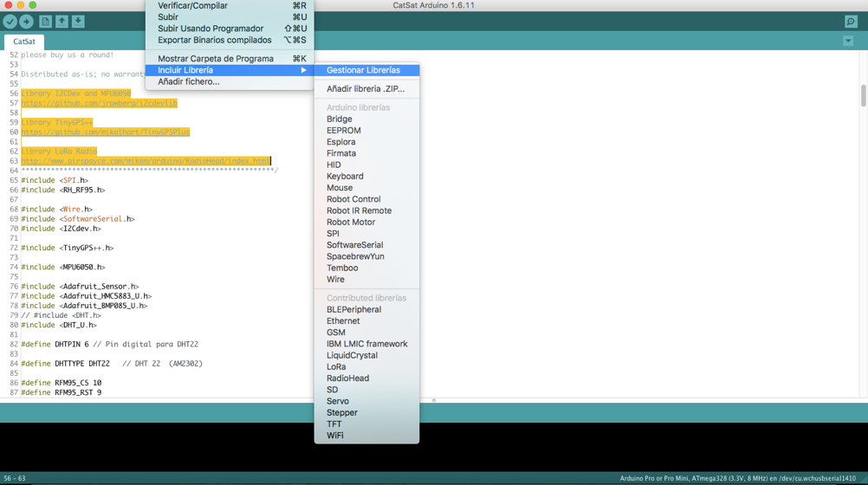Include the Stepper library
This screenshot has height=485, width=868.
coord(366,413)
